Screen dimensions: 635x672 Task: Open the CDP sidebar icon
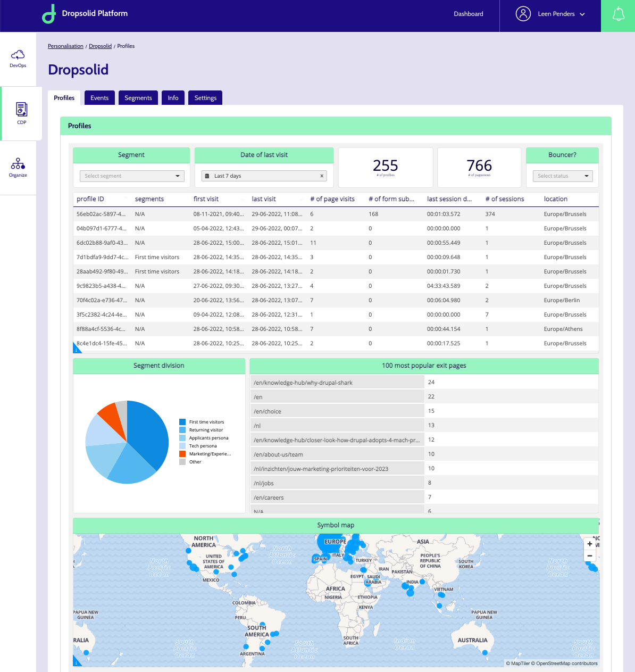tap(21, 110)
